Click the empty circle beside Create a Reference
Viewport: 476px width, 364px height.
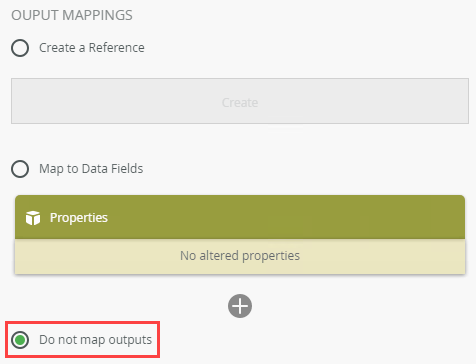[x=20, y=48]
